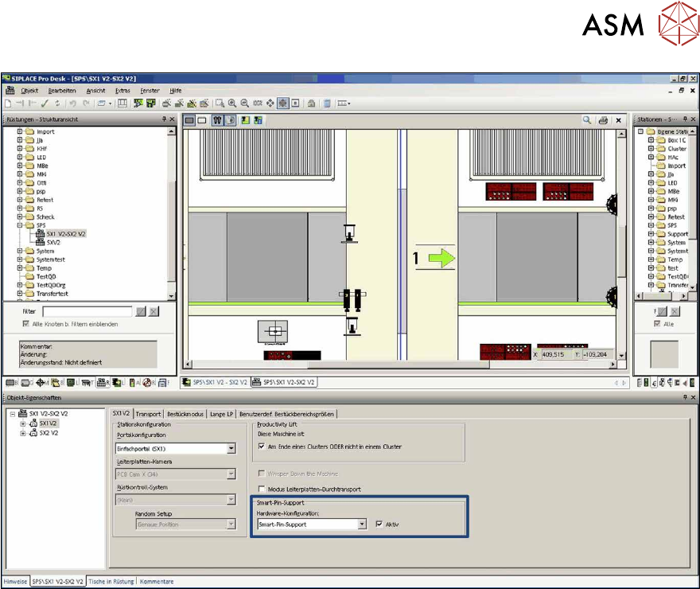Open the Extras menu
This screenshot has height=589, width=700.
click(x=122, y=91)
